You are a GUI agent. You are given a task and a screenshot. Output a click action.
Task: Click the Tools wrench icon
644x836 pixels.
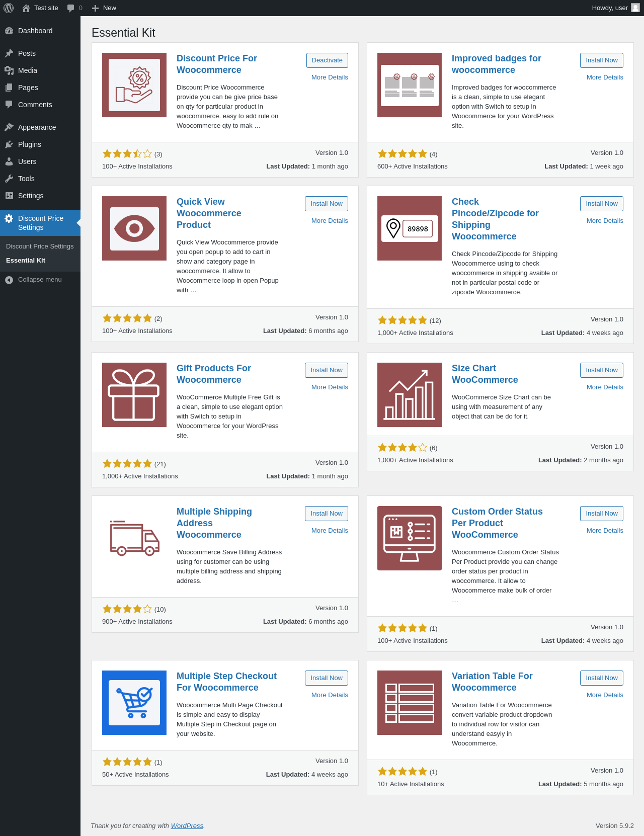(9, 179)
